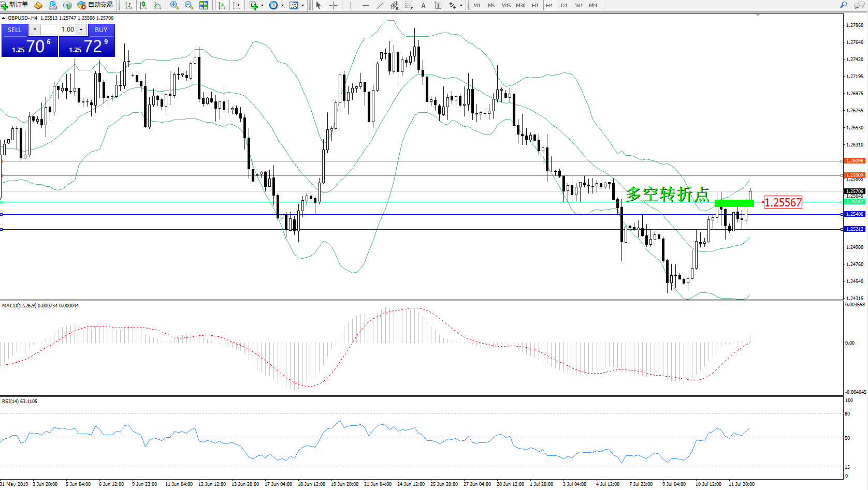868x490 pixels.
Task: Click the zoom in magnifier icon
Action: pos(175,5)
